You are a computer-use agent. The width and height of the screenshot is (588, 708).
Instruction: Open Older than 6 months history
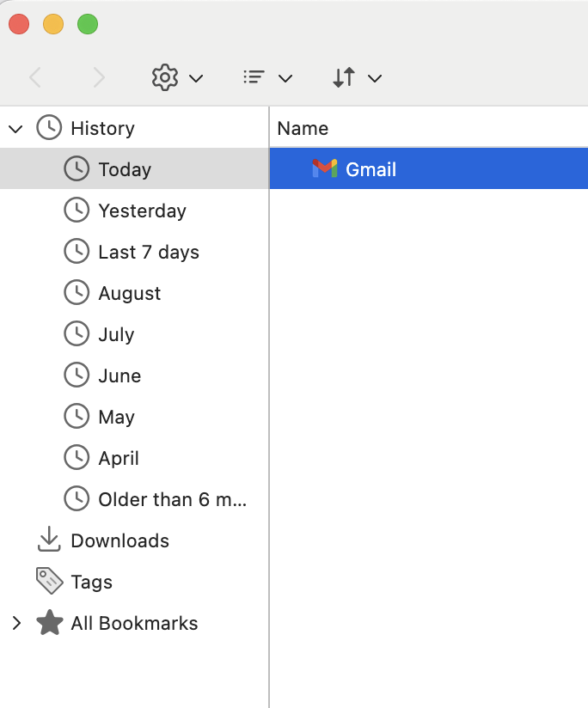(172, 499)
